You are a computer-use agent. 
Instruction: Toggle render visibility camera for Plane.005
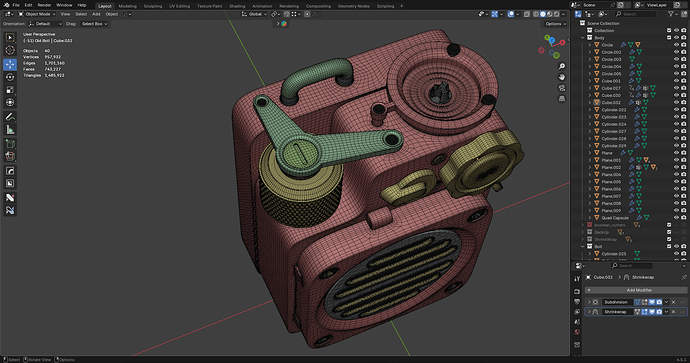(x=683, y=182)
